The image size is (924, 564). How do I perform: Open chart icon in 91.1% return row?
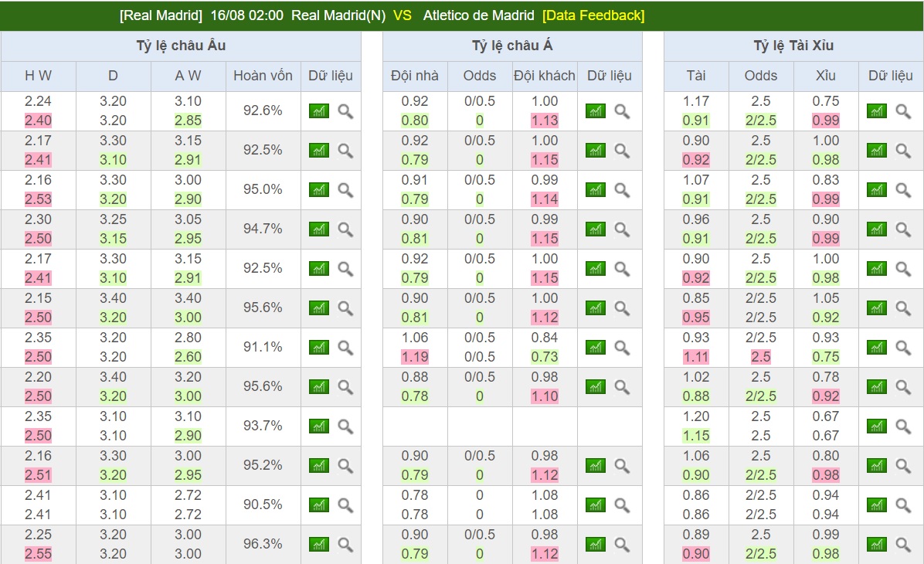(x=319, y=347)
